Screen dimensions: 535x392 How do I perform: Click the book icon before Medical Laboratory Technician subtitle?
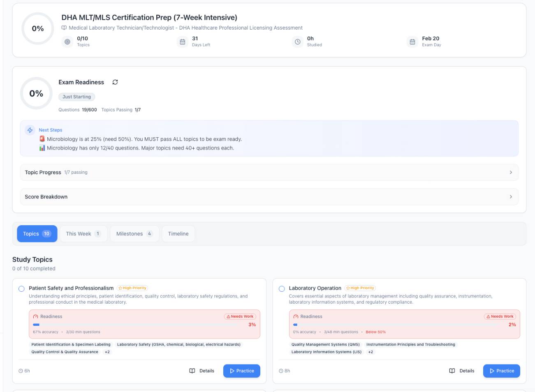pos(64,28)
